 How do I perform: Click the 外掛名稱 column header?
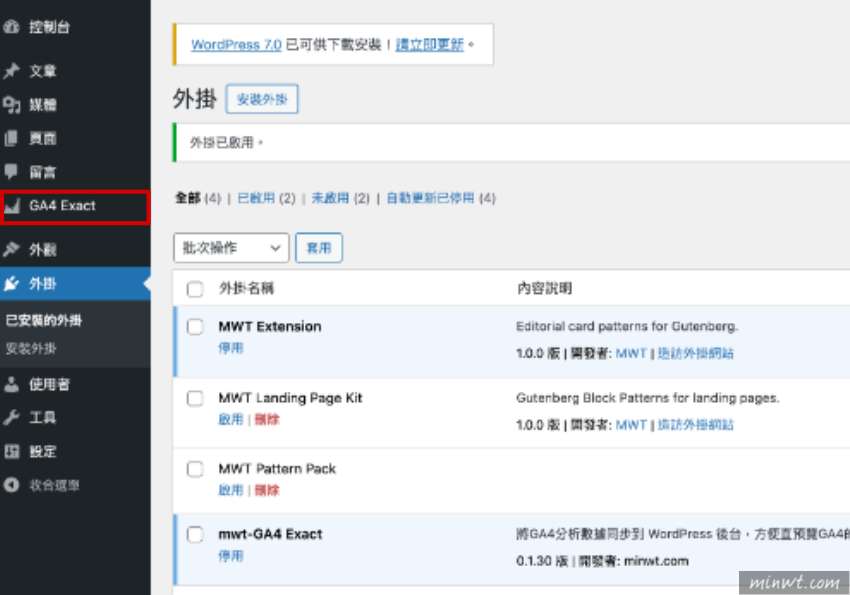pos(246,288)
